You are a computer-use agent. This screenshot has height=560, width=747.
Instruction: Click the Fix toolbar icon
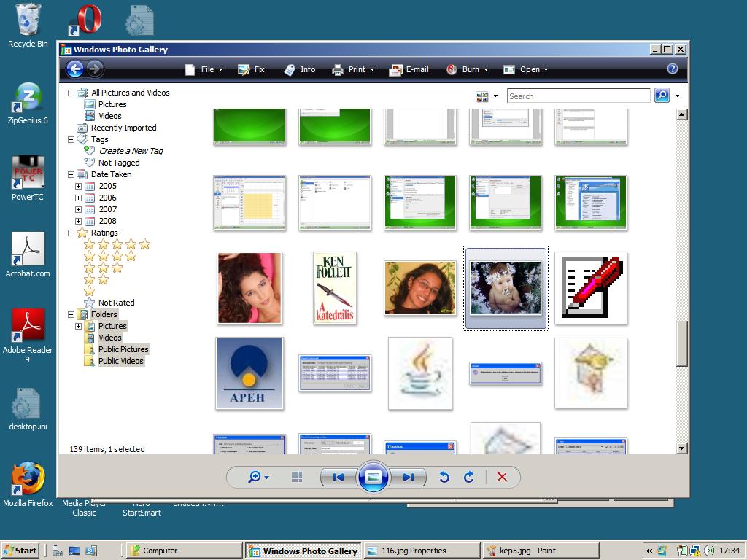point(251,69)
